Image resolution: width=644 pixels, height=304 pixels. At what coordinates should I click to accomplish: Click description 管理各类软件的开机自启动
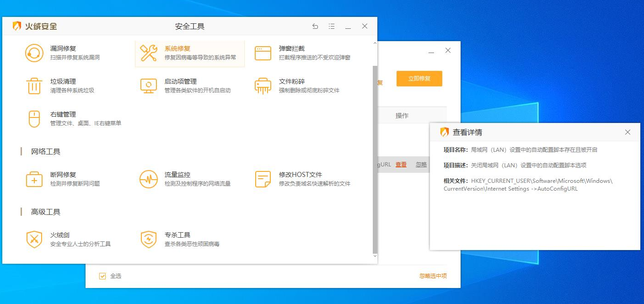pyautogui.click(x=198, y=91)
